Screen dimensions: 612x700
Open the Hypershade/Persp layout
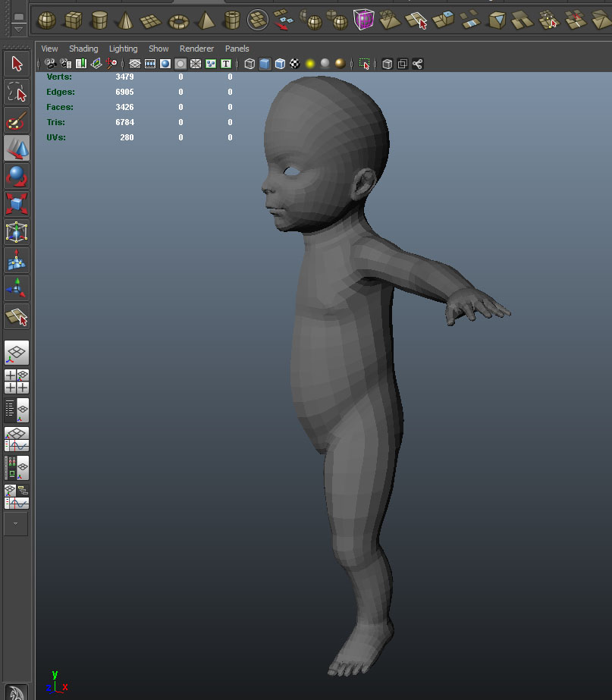(x=17, y=468)
